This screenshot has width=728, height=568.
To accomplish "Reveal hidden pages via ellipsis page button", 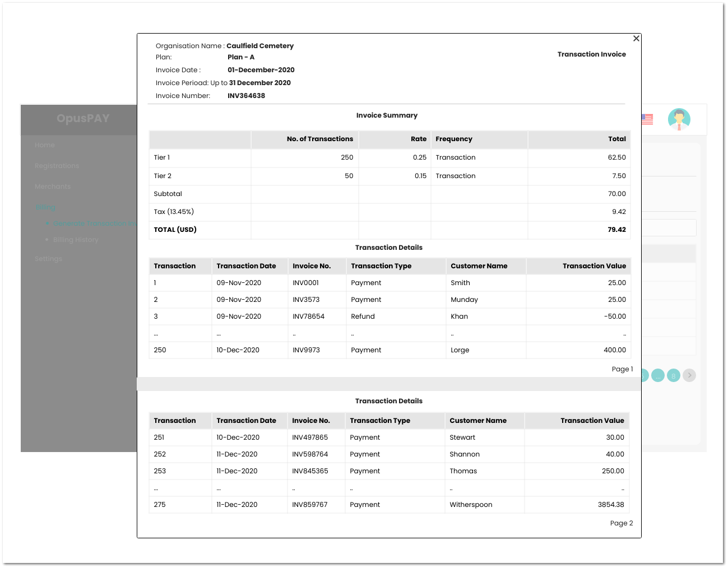I will (x=657, y=375).
